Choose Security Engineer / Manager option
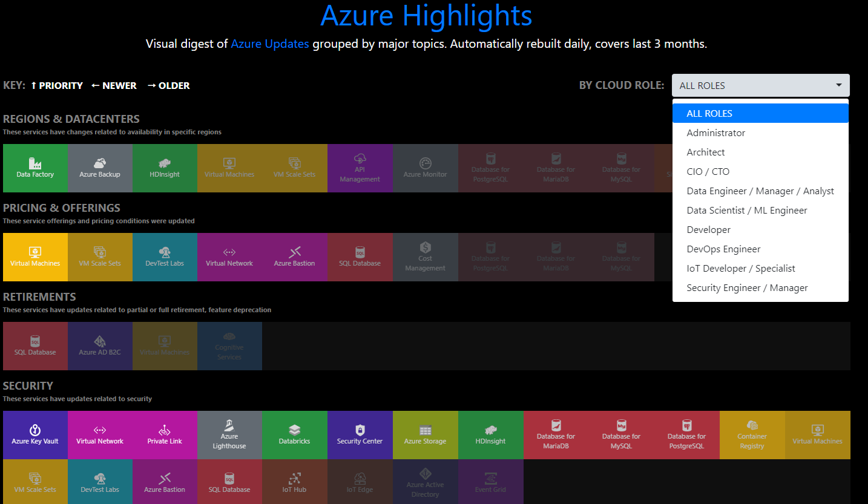This screenshot has width=868, height=504. click(x=760, y=287)
